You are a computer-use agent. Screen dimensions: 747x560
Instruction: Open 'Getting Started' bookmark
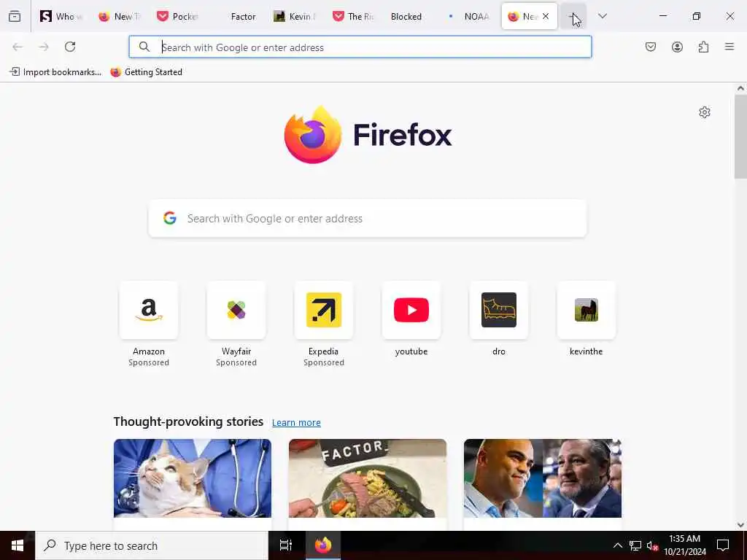pos(146,72)
